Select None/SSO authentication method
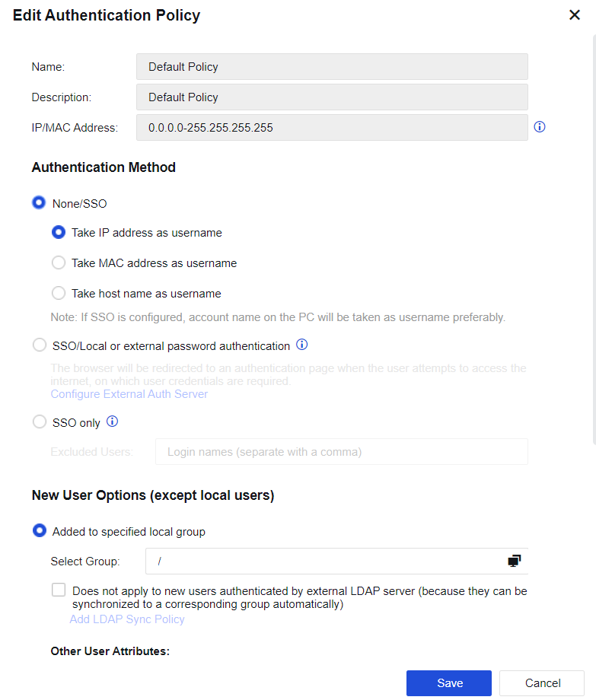This screenshot has width=596, height=700. coord(39,203)
